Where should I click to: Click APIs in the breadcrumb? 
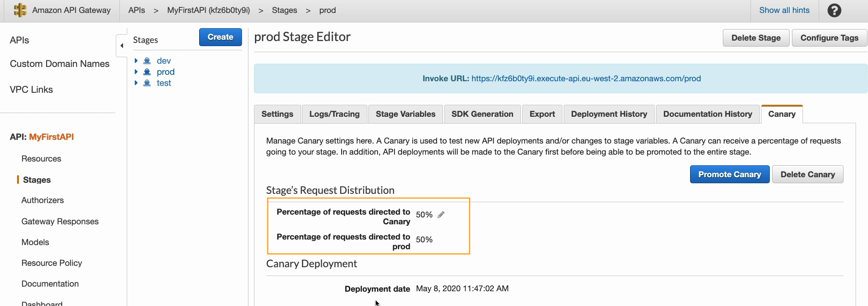tap(136, 10)
